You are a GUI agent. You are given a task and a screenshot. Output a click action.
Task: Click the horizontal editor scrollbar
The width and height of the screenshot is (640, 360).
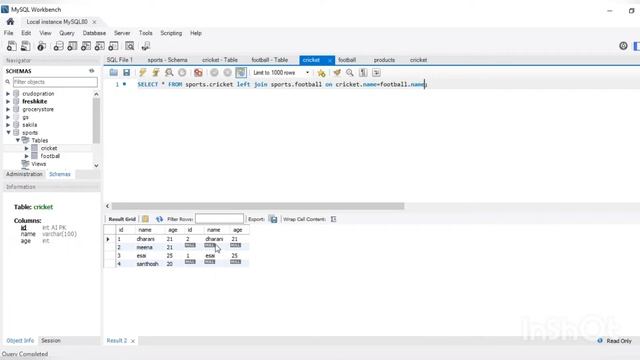click(x=258, y=206)
